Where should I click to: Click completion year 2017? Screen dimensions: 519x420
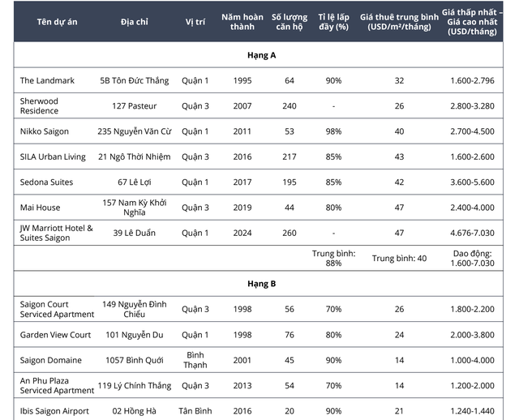coord(242,182)
